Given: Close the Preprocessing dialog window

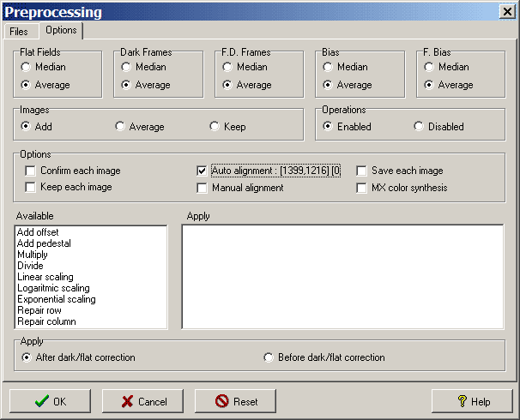Looking at the screenshot, I should pyautogui.click(x=506, y=11).
